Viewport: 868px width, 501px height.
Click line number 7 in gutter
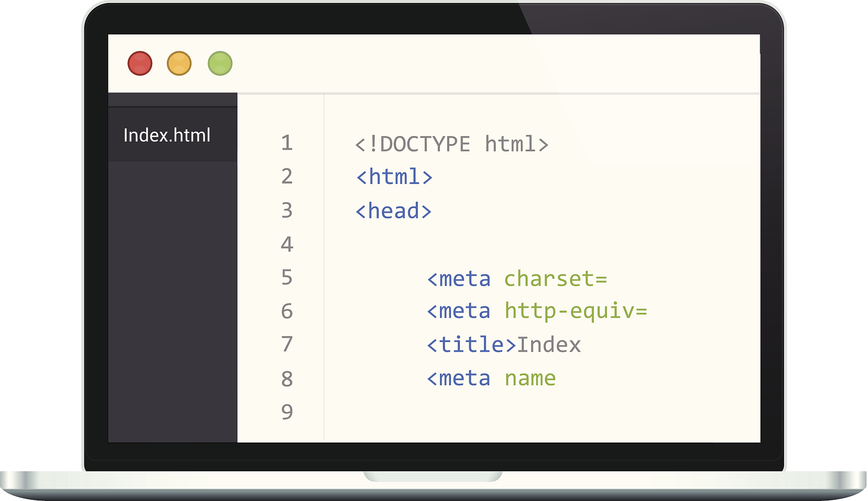pyautogui.click(x=287, y=344)
